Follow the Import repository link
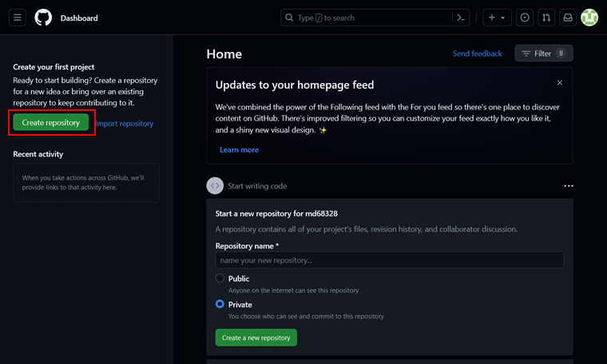Viewport: 607px width, 364px height. pos(125,124)
